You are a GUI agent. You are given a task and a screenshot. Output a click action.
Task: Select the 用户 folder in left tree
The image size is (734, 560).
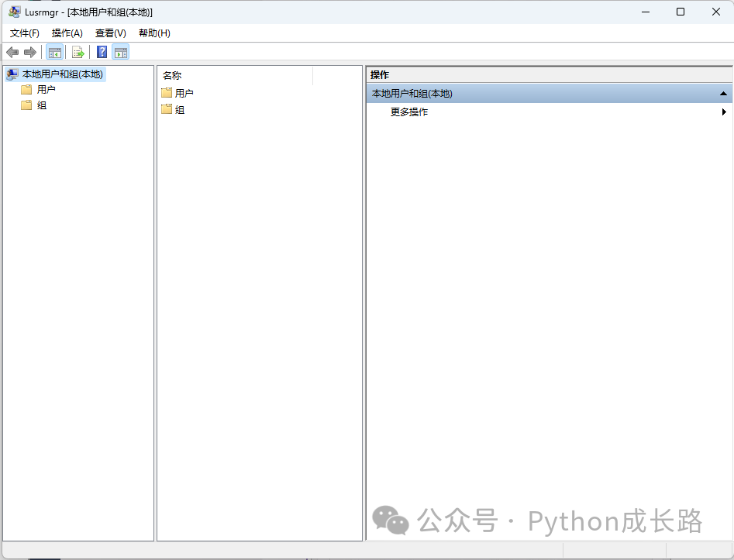pyautogui.click(x=46, y=90)
